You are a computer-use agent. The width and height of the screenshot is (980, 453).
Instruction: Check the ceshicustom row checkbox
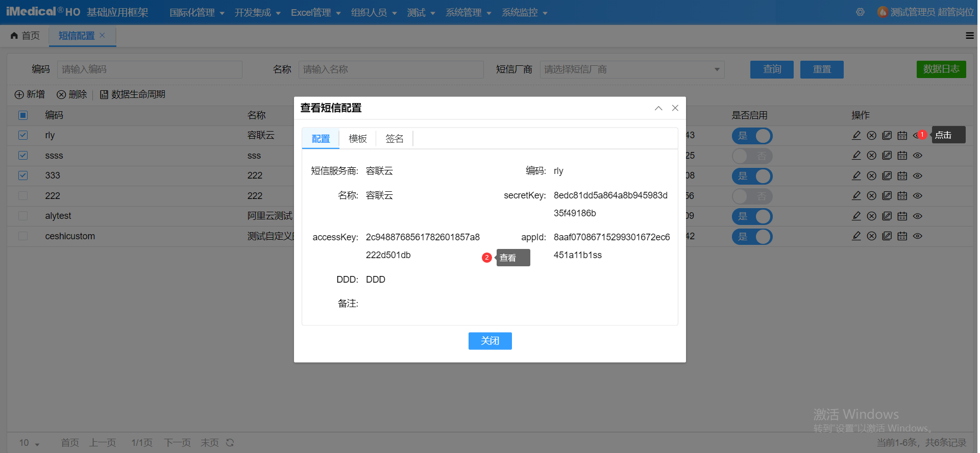pos(23,236)
